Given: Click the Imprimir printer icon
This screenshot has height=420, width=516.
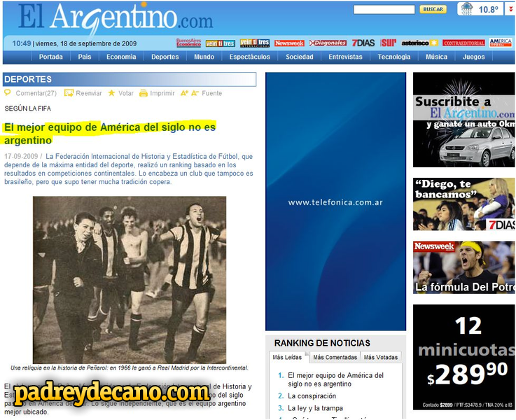Looking at the screenshot, I should [143, 93].
